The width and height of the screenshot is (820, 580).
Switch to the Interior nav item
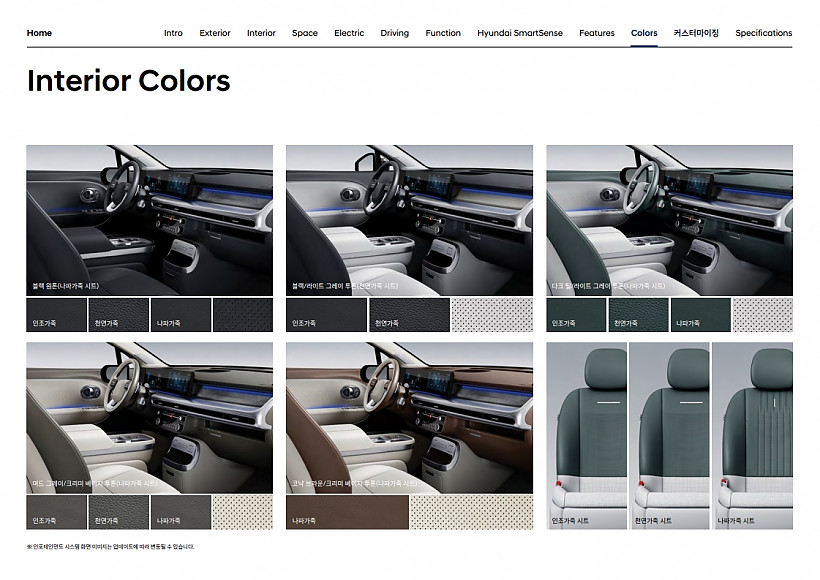coord(261,33)
